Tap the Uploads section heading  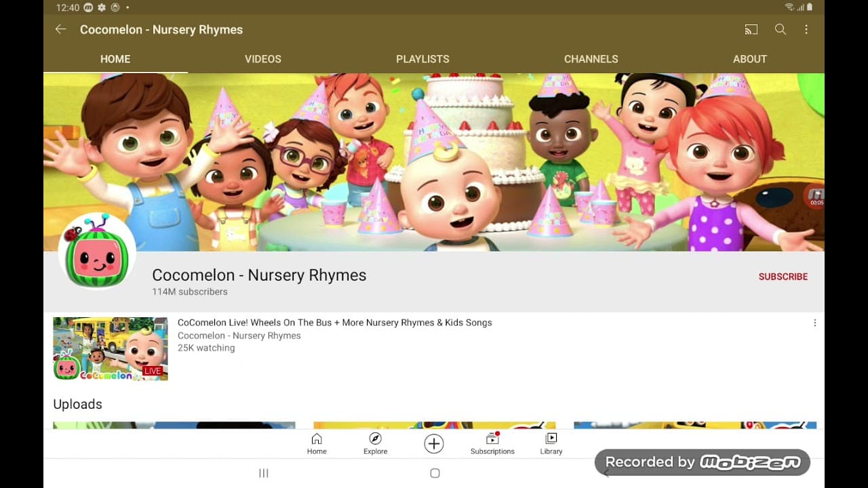point(78,404)
